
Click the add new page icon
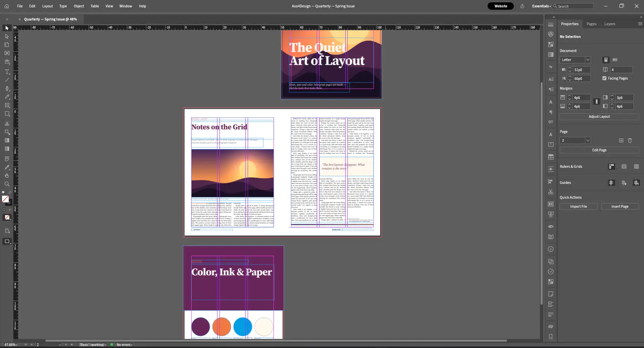point(621,141)
